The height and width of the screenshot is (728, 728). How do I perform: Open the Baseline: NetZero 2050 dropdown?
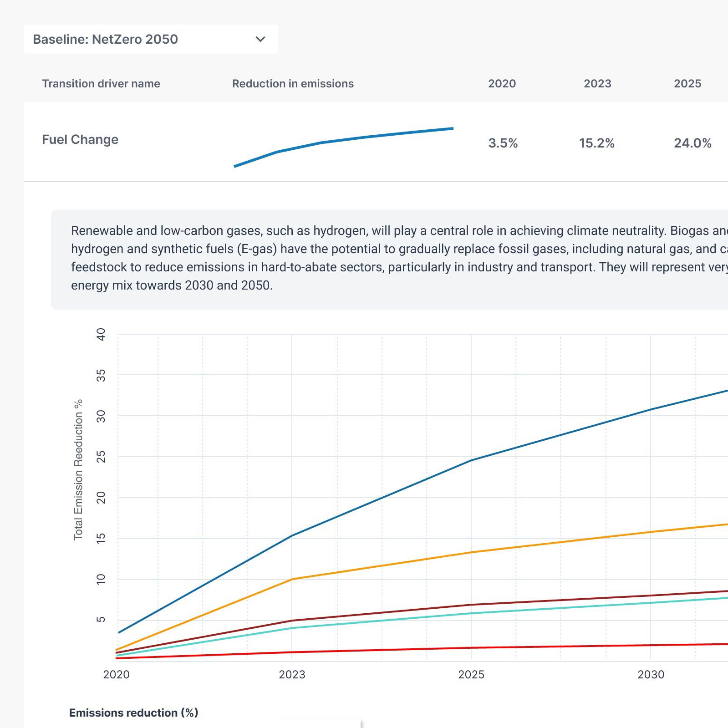tap(151, 39)
